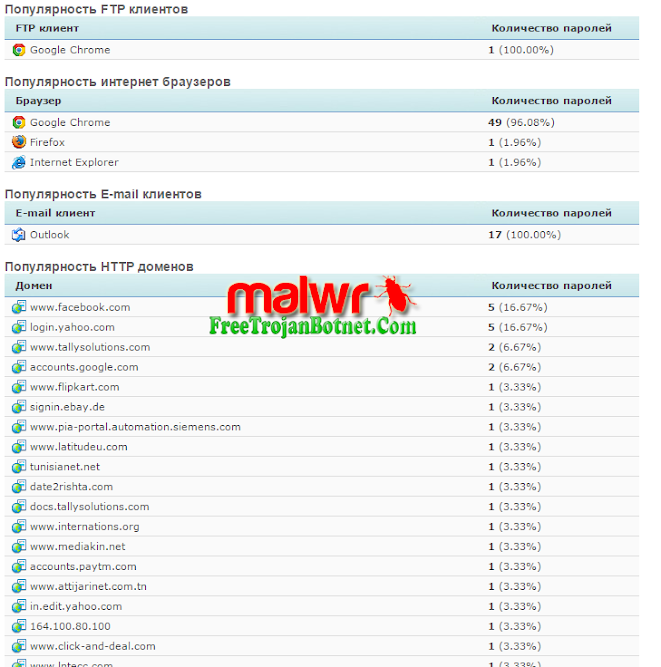Select the accounts.google.com domain text
The height and width of the screenshot is (667, 661).
(x=84, y=367)
